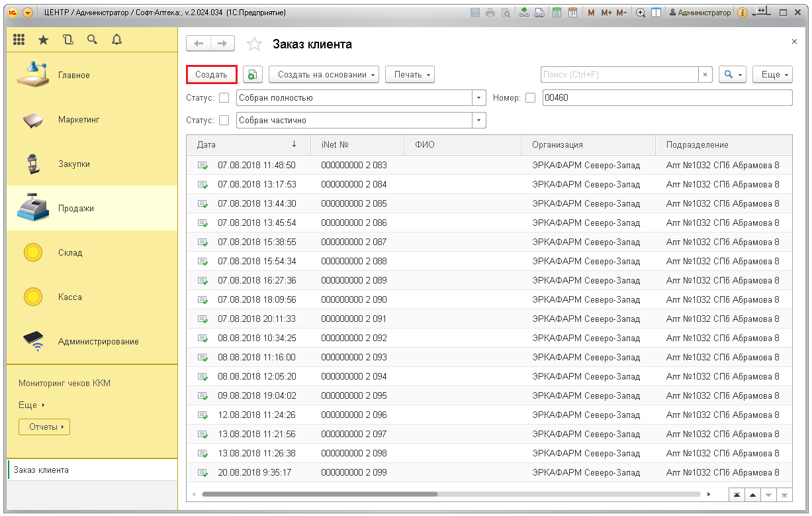
Task: Click the copy document icon button
Action: coord(252,75)
